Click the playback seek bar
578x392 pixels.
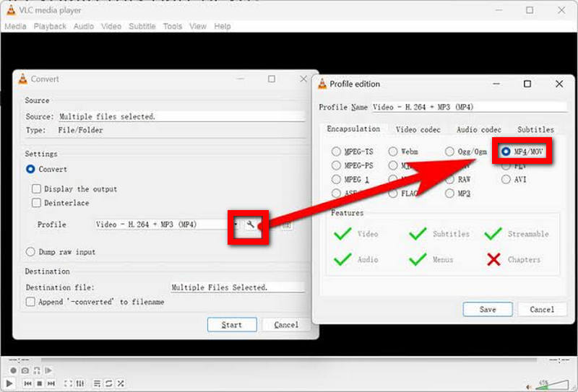[288, 360]
